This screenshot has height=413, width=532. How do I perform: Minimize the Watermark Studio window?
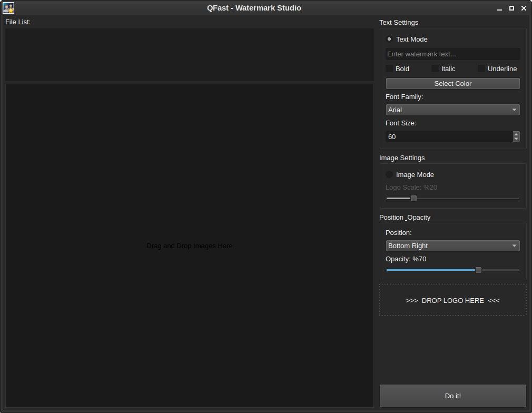point(499,8)
